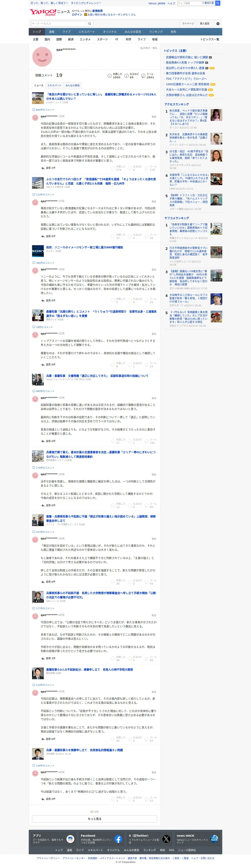
Task: Expand the 返信 3件 replies
Action: pyautogui.click(x=48, y=658)
